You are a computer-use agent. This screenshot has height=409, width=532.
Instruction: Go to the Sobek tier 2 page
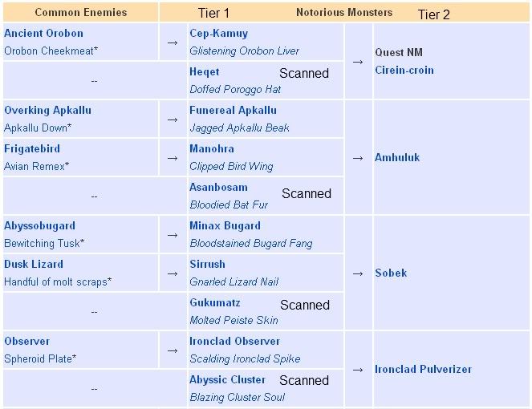391,273
